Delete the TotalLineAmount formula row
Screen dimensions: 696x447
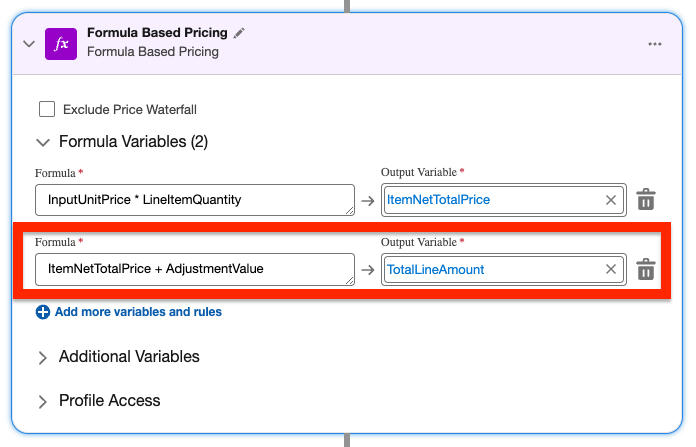[x=646, y=269]
